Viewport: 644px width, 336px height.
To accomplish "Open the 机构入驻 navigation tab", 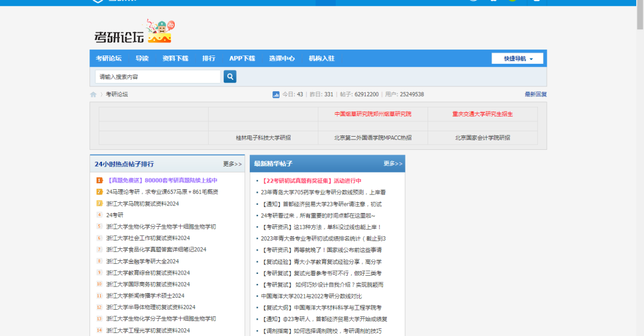I will pyautogui.click(x=321, y=58).
